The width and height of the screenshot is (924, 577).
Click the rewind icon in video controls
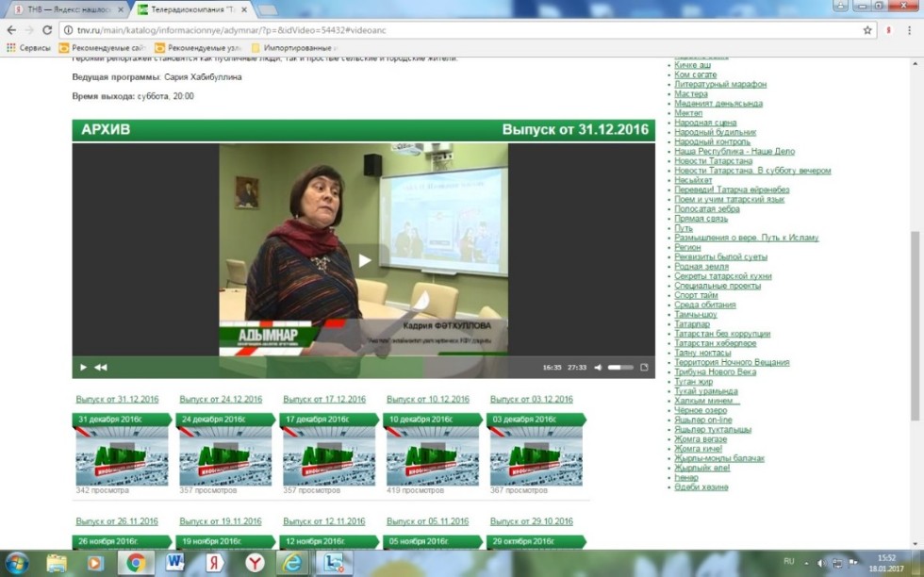[x=100, y=368]
